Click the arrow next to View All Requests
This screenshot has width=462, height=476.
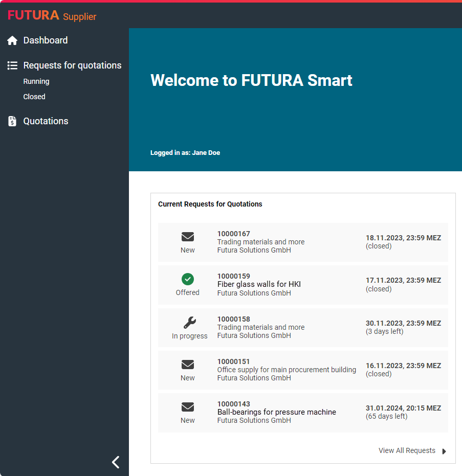pos(444,451)
